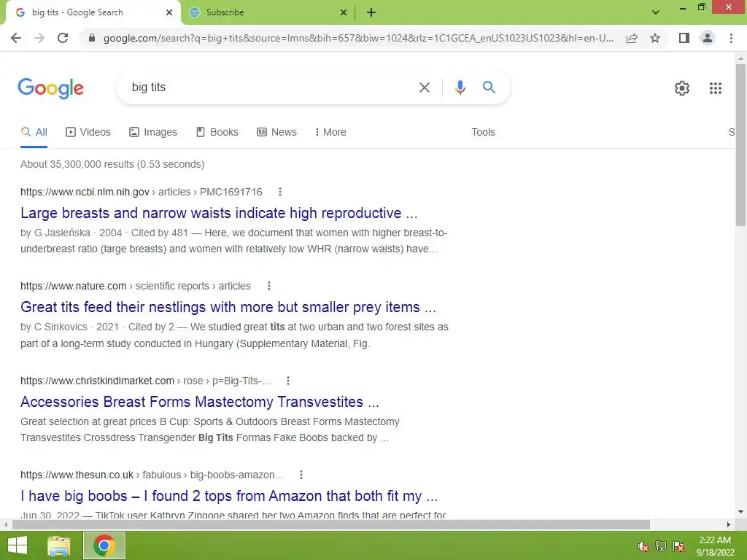Select the All results tab
Viewport: 747px width, 560px height.
(34, 133)
